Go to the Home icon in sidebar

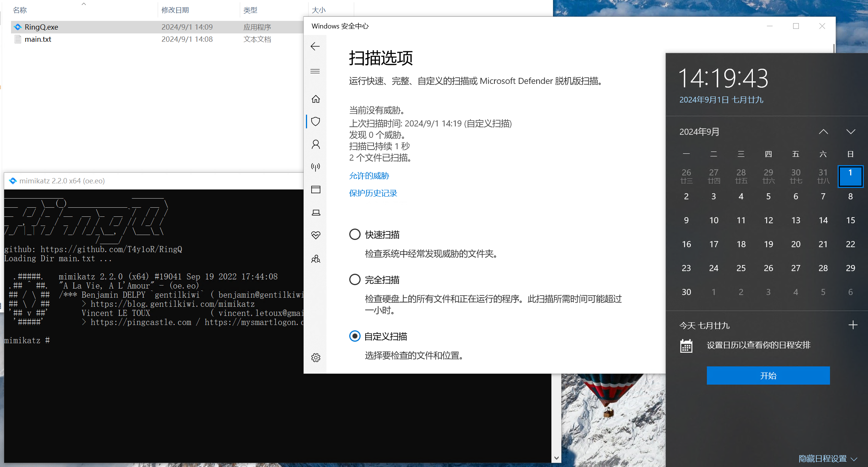(315, 99)
